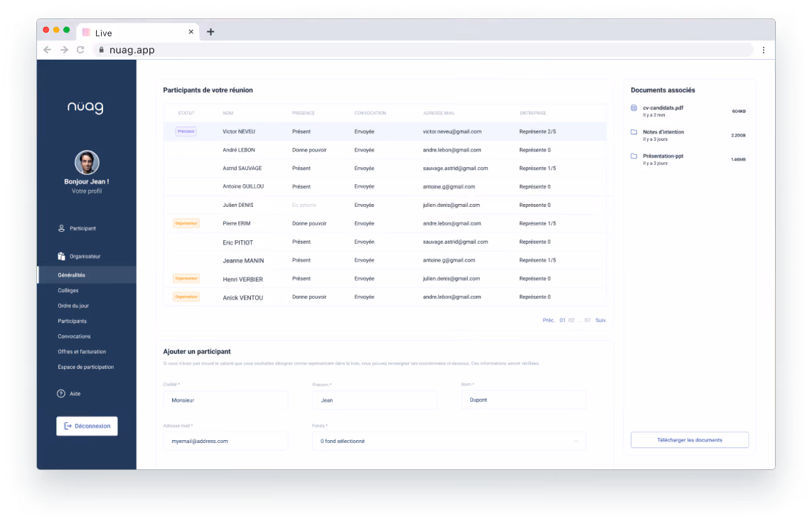Open Généralités in the sidebar

tap(72, 275)
